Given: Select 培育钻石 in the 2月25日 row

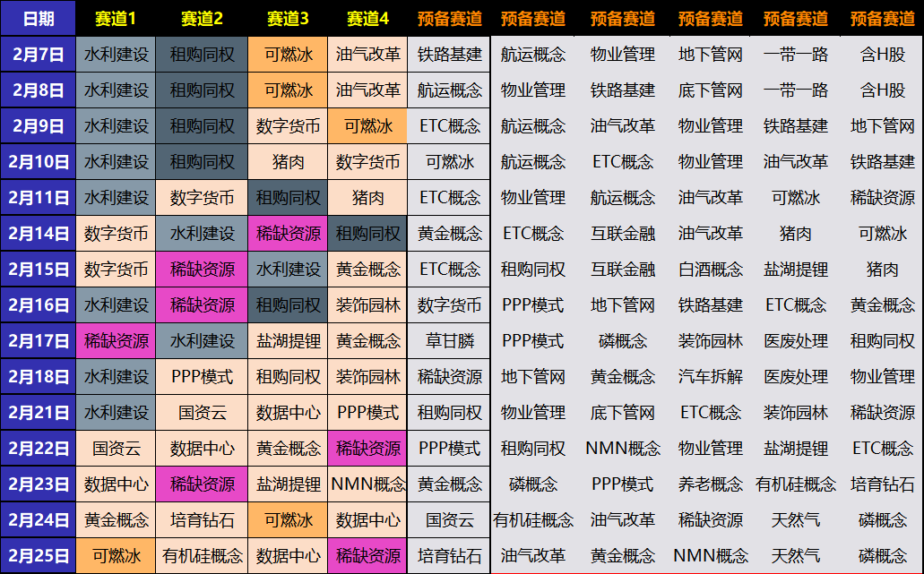Looking at the screenshot, I should pyautogui.click(x=449, y=556).
